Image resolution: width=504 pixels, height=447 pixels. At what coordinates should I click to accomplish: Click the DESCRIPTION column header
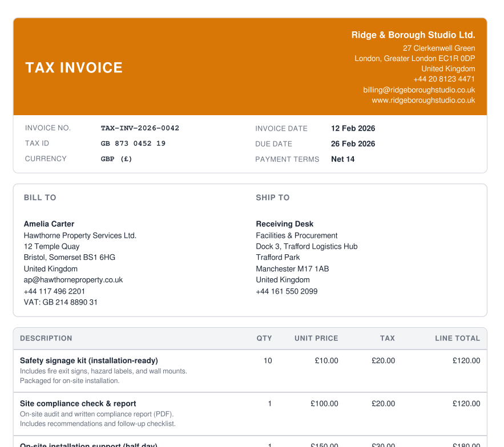46,339
